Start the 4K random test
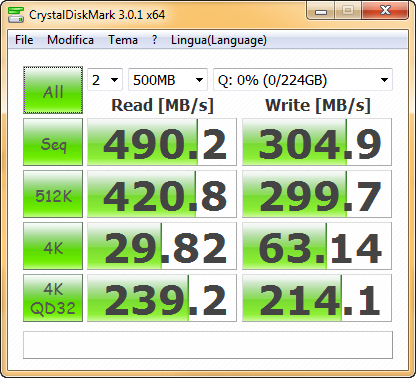The width and height of the screenshot is (416, 378). pyautogui.click(x=53, y=246)
